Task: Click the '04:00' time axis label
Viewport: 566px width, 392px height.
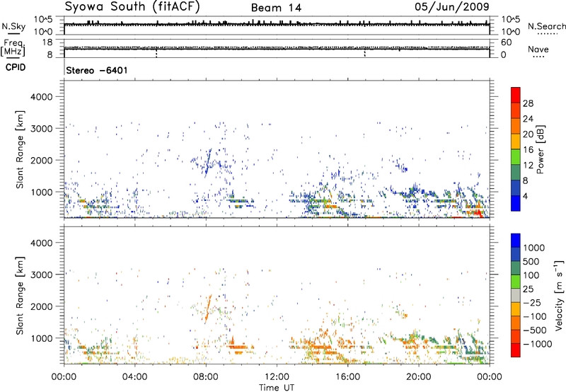Action: [x=134, y=377]
